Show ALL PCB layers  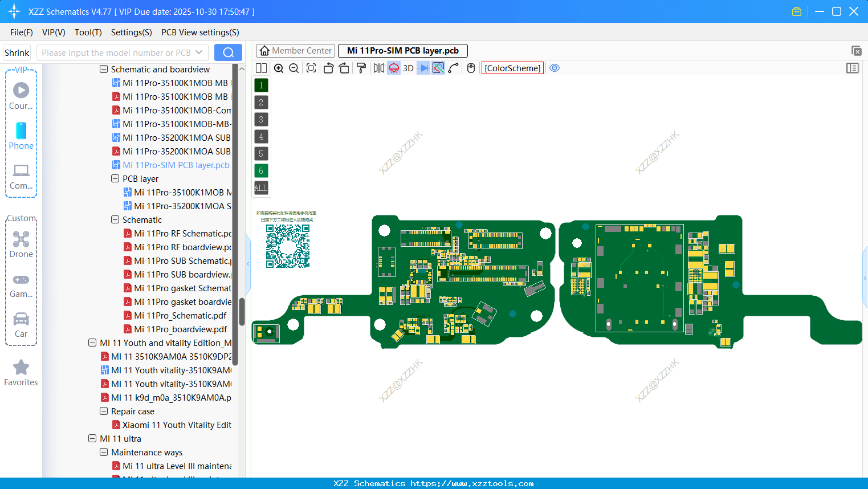[261, 188]
